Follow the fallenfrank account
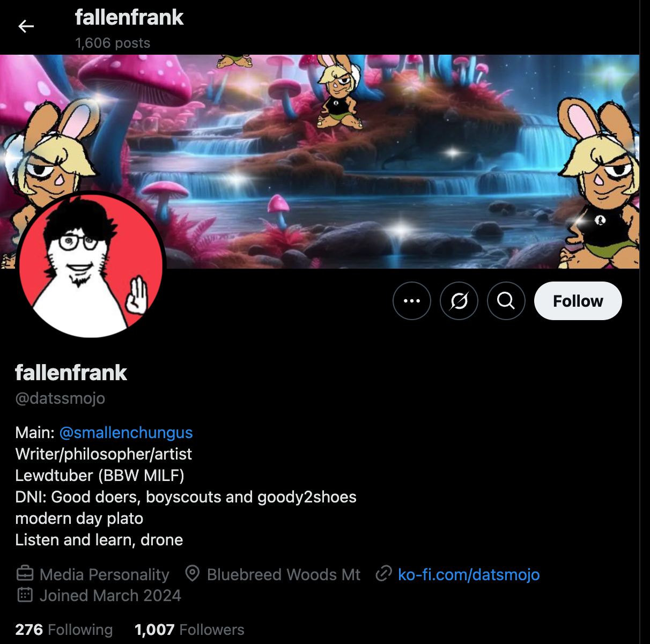Image resolution: width=650 pixels, height=644 pixels. 578,301
